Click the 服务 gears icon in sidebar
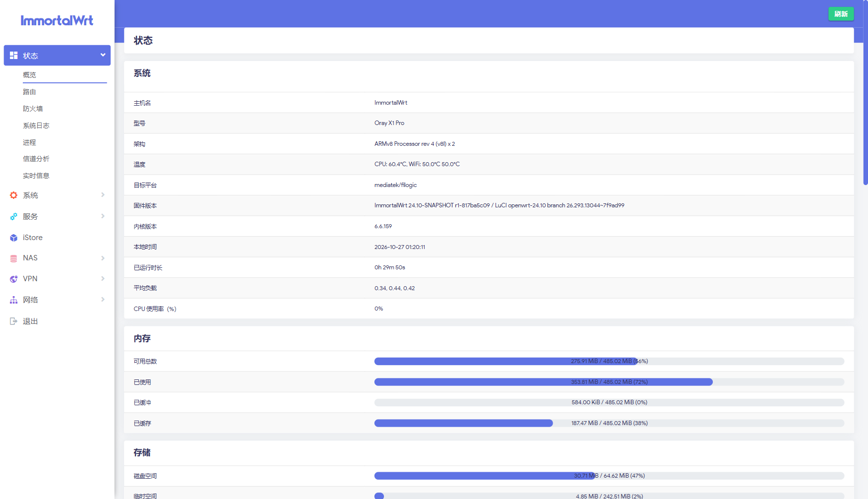This screenshot has height=499, width=868. pyautogui.click(x=14, y=217)
